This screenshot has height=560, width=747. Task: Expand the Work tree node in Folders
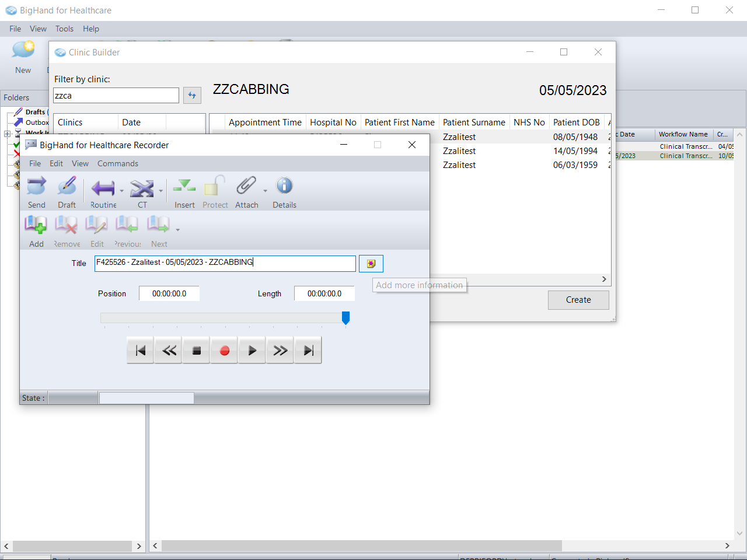tap(7, 134)
